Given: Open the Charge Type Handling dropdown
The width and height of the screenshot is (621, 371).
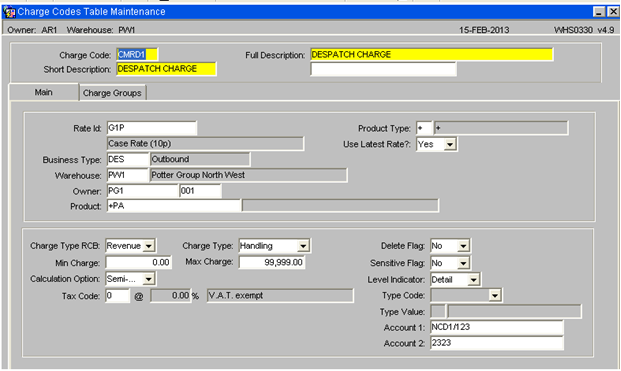Looking at the screenshot, I should pyautogui.click(x=303, y=246).
